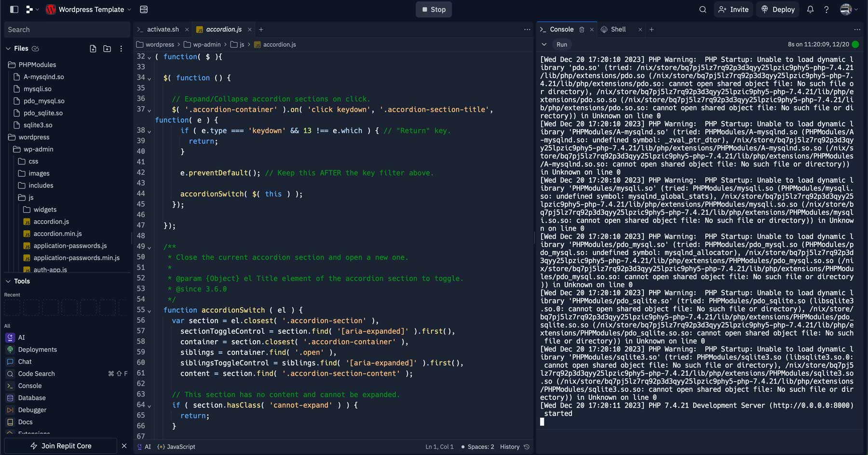Select the accordion.min.js file
Viewport: 868px width, 455px height.
58,234
